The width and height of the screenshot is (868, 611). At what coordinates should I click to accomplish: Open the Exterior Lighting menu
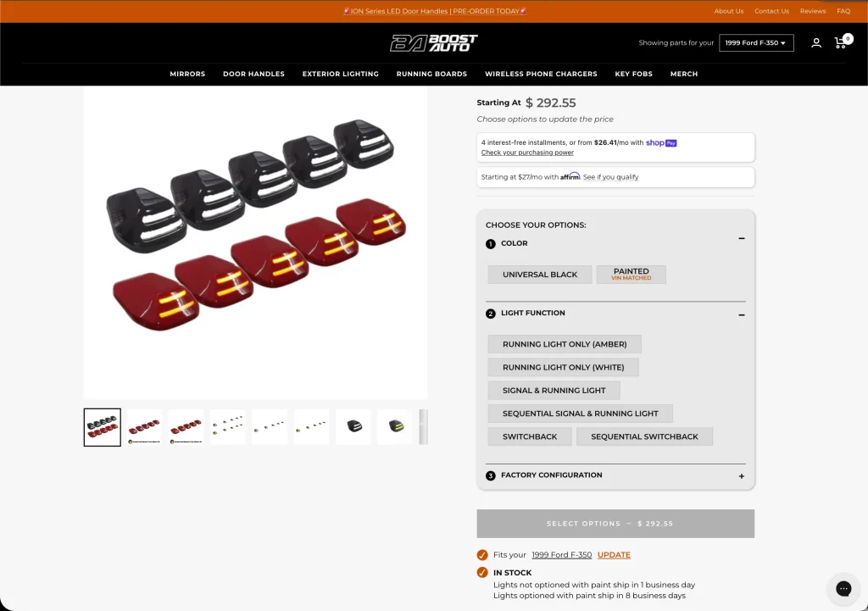pos(341,74)
